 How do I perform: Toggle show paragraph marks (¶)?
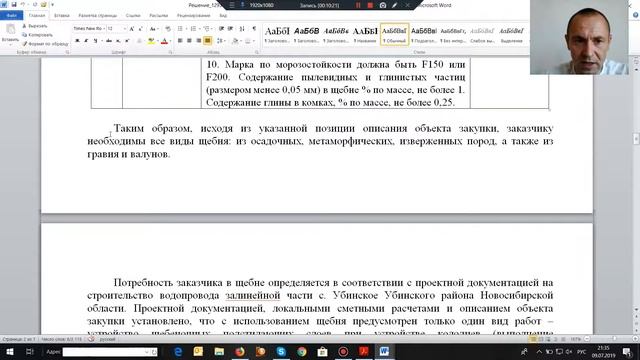pos(254,29)
